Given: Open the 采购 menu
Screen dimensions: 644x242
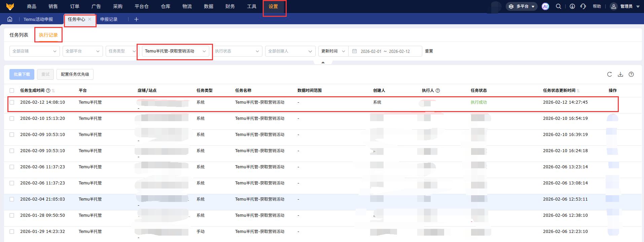Looking at the screenshot, I should (118, 6).
